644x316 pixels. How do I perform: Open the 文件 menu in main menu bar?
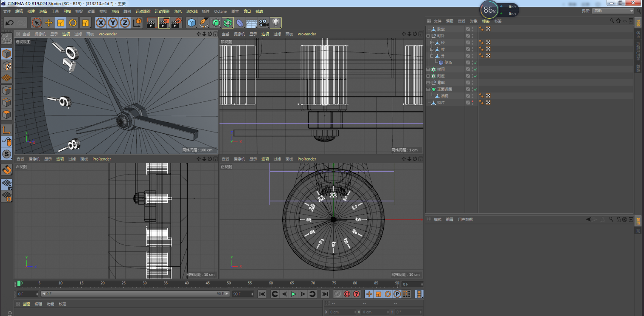[x=7, y=11]
